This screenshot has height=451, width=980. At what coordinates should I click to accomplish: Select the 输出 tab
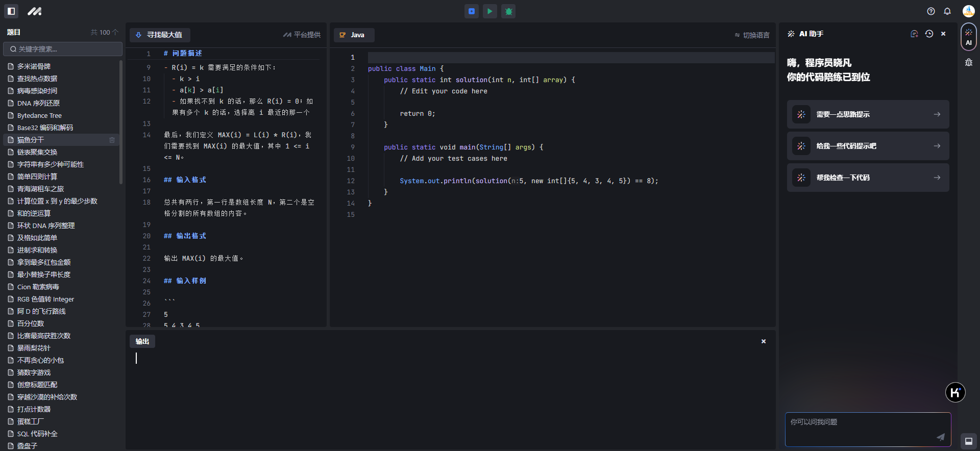coord(142,341)
